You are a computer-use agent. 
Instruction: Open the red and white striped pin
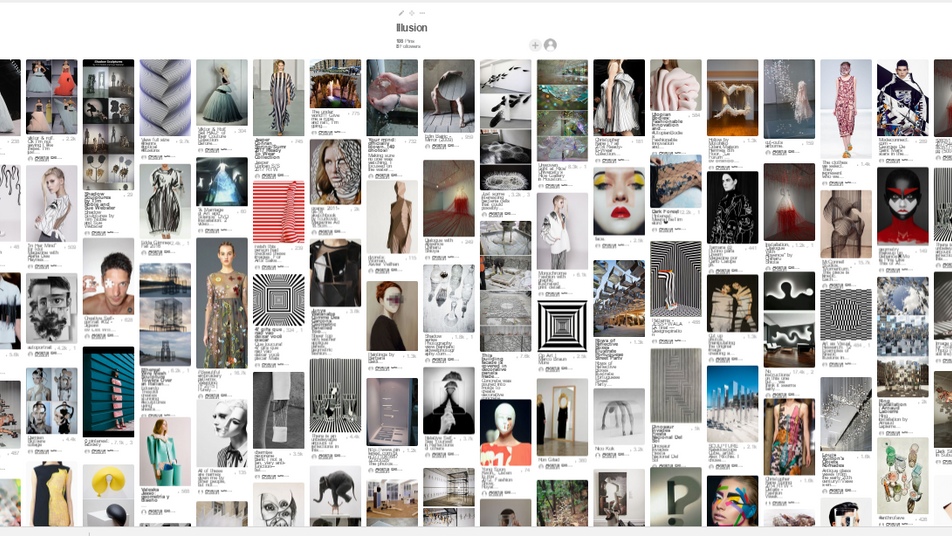pyautogui.click(x=279, y=212)
